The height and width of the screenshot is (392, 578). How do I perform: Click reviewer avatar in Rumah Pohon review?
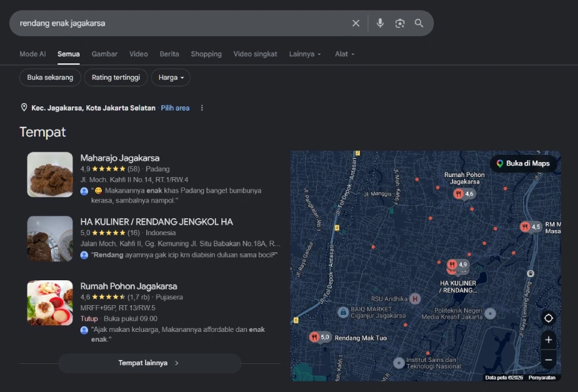pyautogui.click(x=84, y=330)
